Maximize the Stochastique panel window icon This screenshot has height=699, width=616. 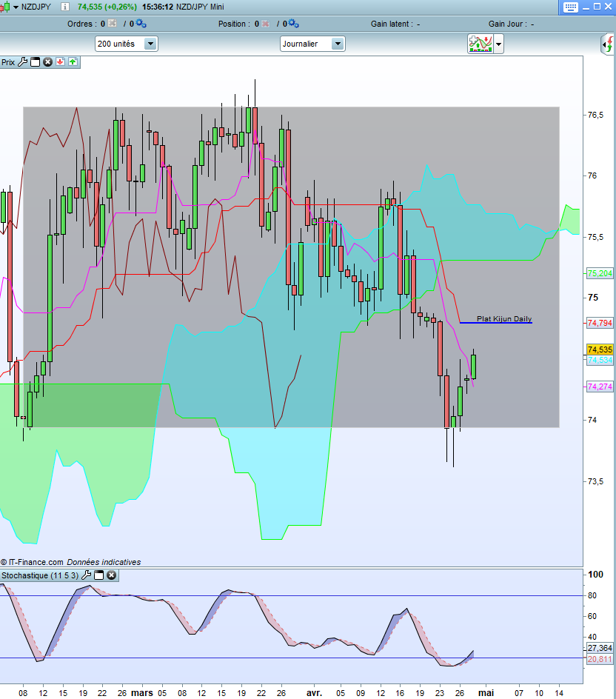[99, 575]
